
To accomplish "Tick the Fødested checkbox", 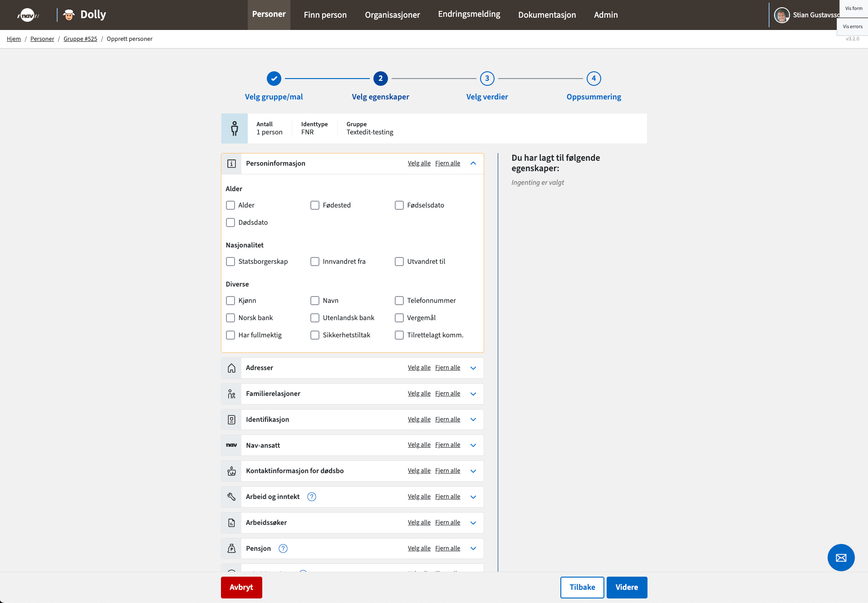I will point(315,205).
